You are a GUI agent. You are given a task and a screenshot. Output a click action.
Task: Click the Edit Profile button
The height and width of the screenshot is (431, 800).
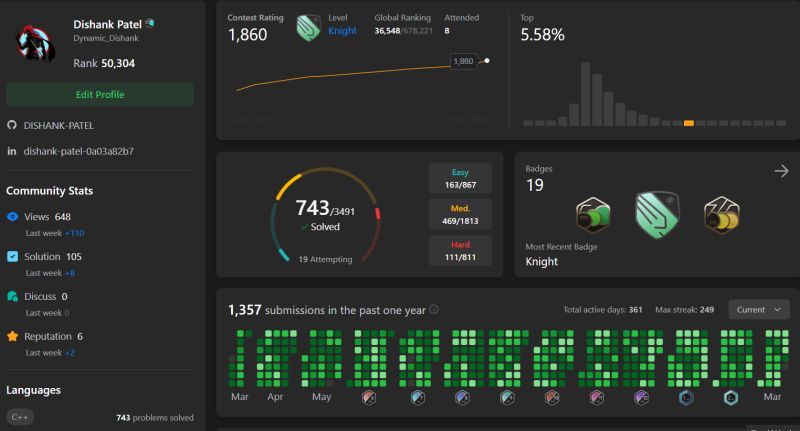(100, 94)
